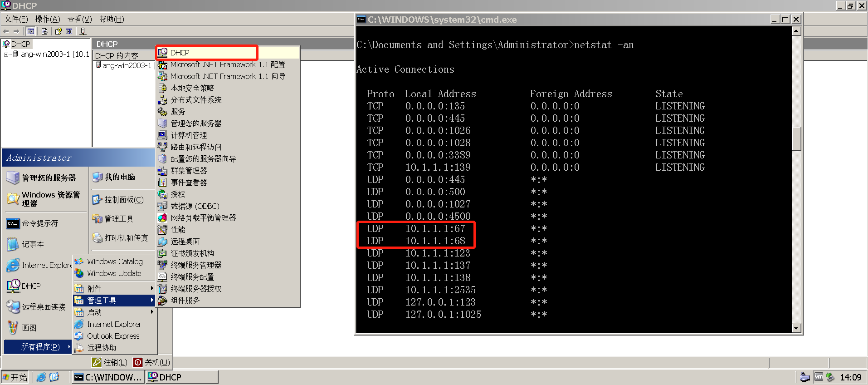Click the 注销(L) log off button
Image resolution: width=868 pixels, height=385 pixels.
[110, 362]
